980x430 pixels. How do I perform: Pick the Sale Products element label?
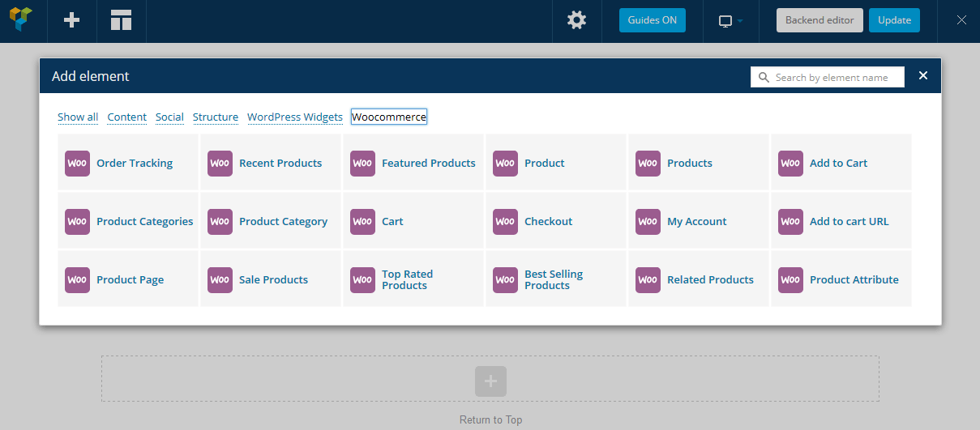point(274,279)
